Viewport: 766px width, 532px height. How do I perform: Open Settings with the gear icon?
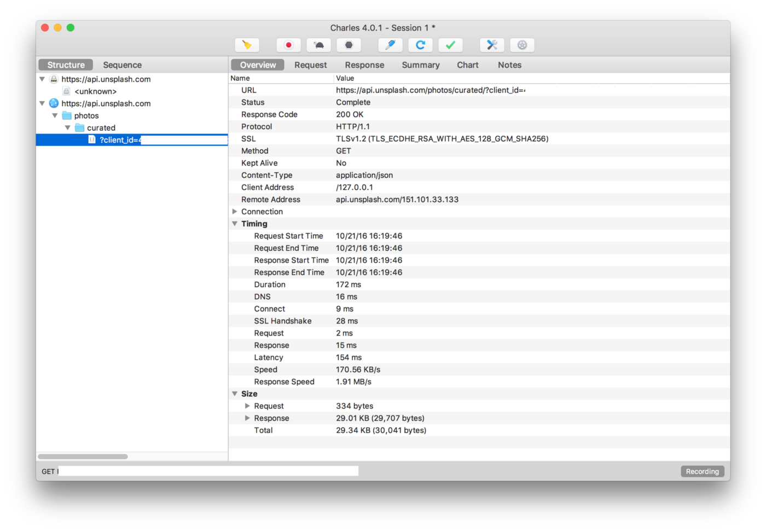522,45
